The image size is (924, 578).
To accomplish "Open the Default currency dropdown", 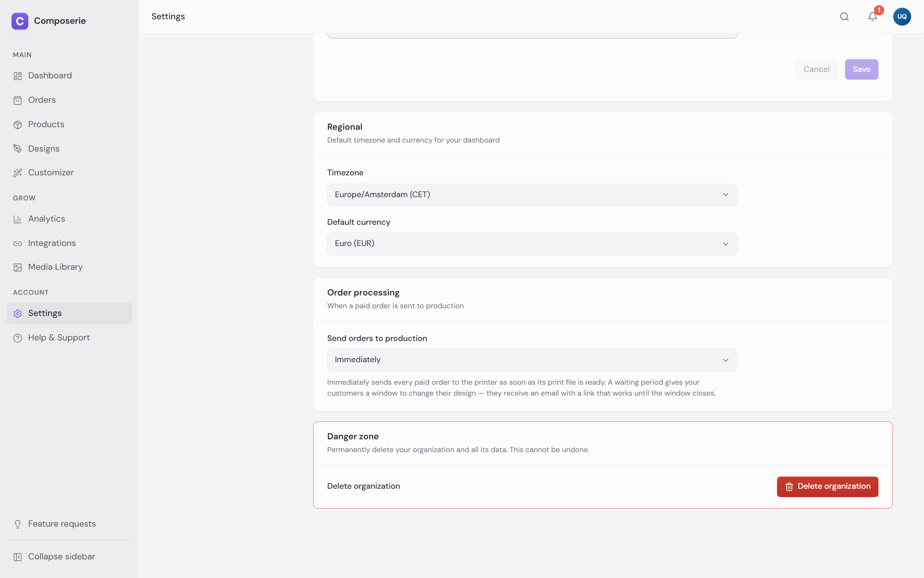I will point(532,244).
